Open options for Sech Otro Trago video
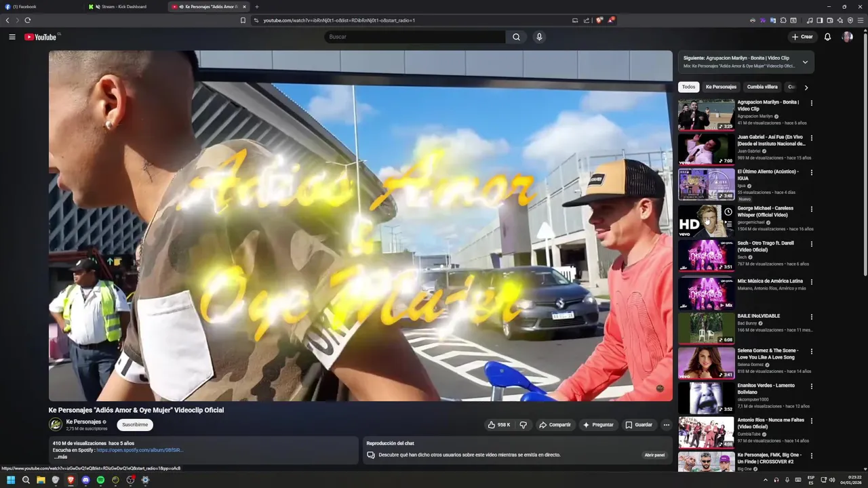The image size is (868, 488). [x=811, y=244]
